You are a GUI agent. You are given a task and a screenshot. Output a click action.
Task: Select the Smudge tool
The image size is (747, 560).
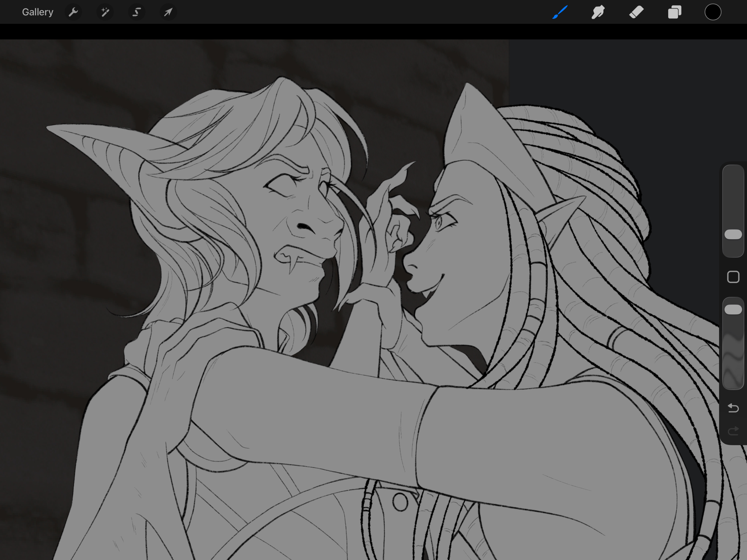(x=598, y=12)
